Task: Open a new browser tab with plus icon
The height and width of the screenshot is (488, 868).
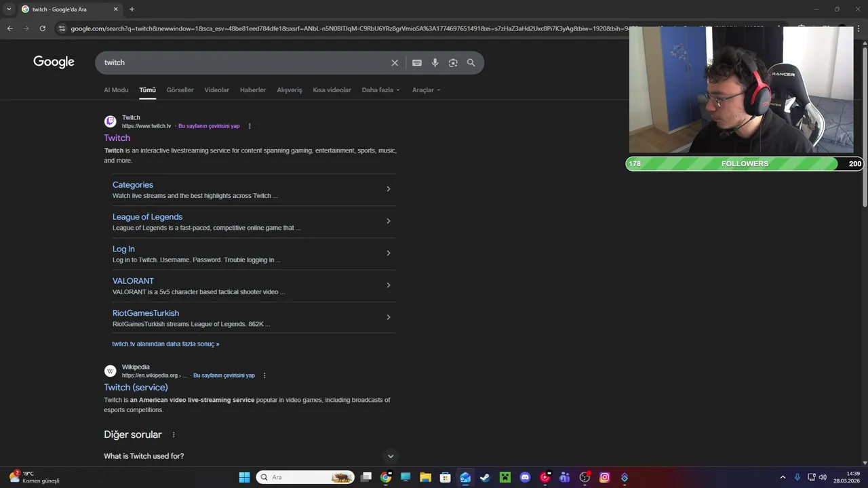Action: click(x=132, y=9)
